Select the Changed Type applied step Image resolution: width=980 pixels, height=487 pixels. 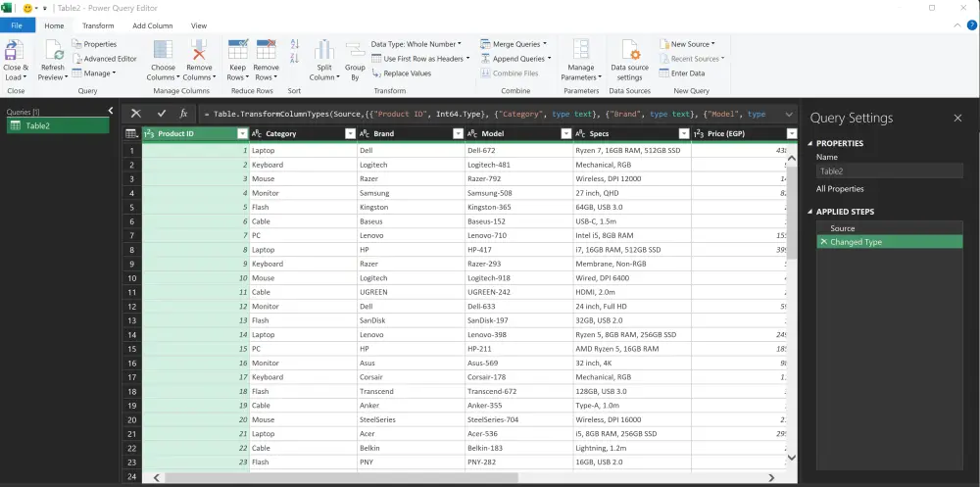click(890, 242)
